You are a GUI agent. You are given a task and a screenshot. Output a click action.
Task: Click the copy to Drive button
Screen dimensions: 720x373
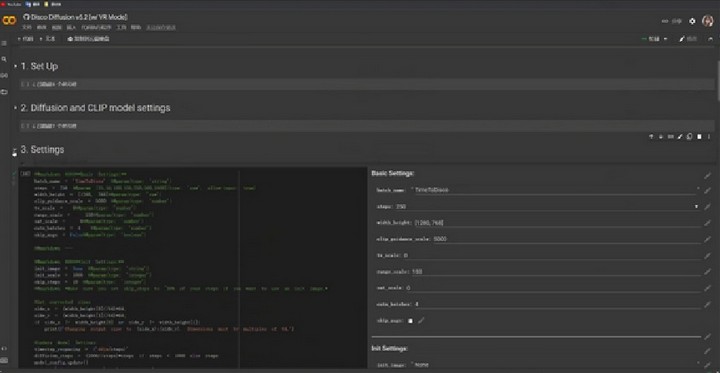89,39
